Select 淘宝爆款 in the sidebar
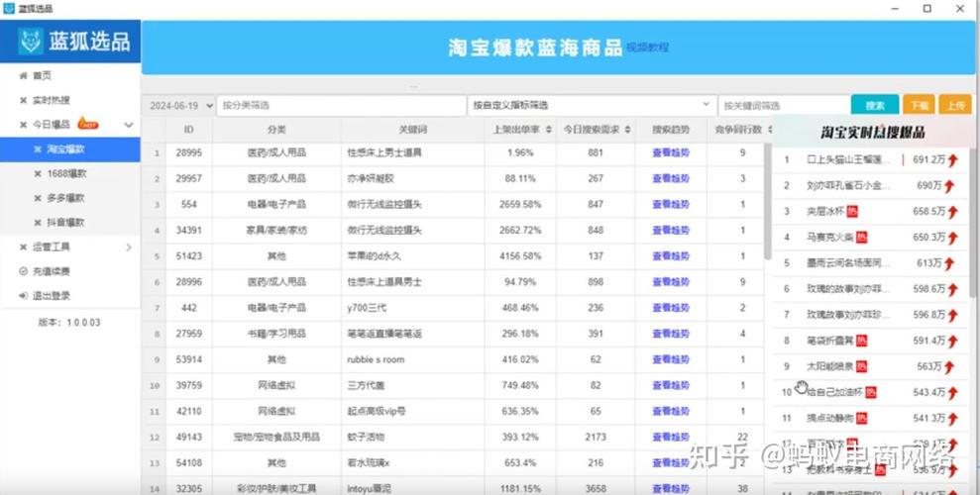The image size is (980, 495). [70, 149]
